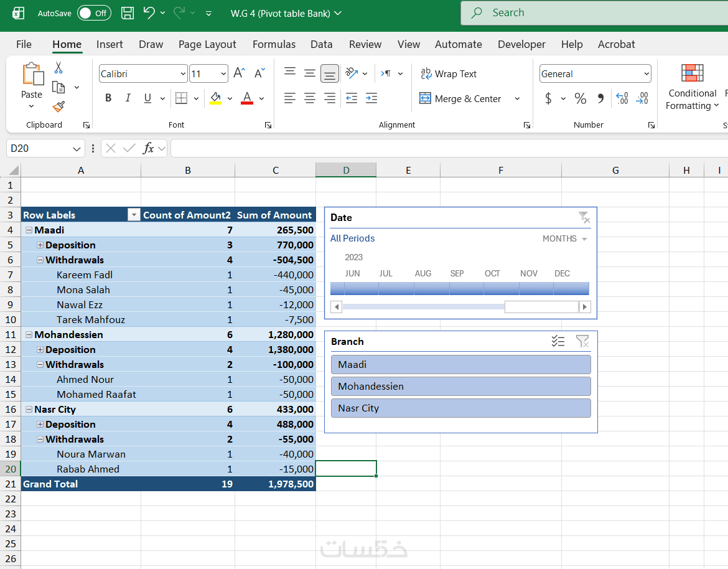The image size is (728, 569).
Task: Select the Nasr City slicer button
Action: pos(460,408)
